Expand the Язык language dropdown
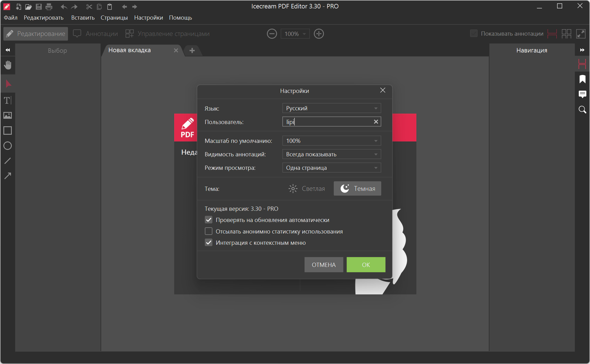Image resolution: width=590 pixels, height=364 pixels. click(332, 108)
